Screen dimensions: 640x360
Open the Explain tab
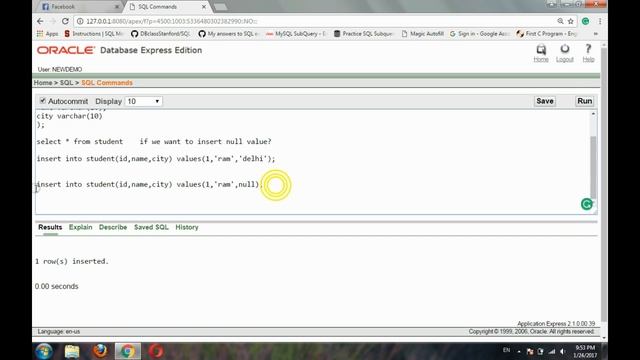(x=80, y=227)
